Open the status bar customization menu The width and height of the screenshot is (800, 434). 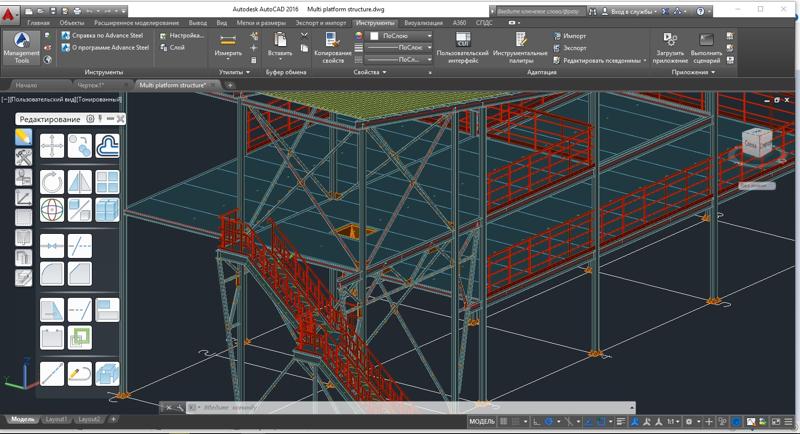[789, 421]
